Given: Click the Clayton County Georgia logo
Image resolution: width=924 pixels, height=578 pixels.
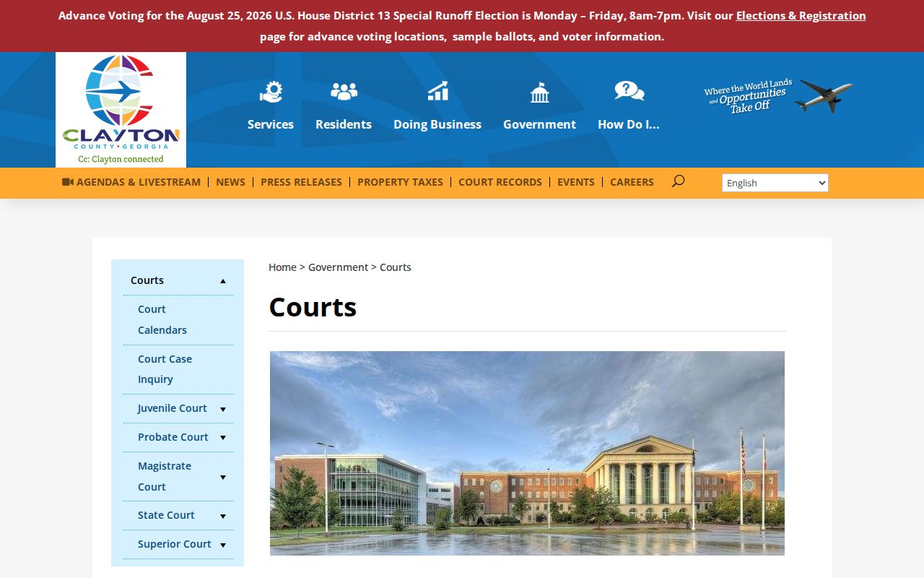Looking at the screenshot, I should point(121,110).
